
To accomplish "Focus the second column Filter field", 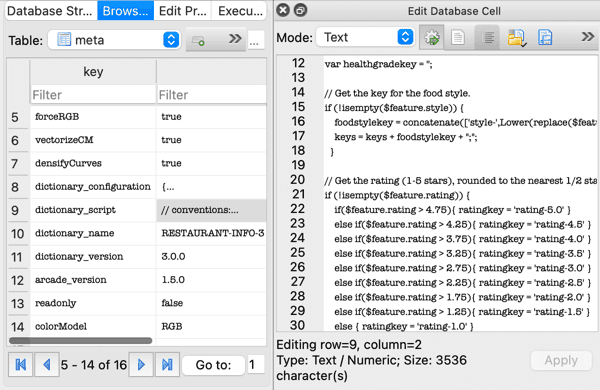I will tap(212, 95).
